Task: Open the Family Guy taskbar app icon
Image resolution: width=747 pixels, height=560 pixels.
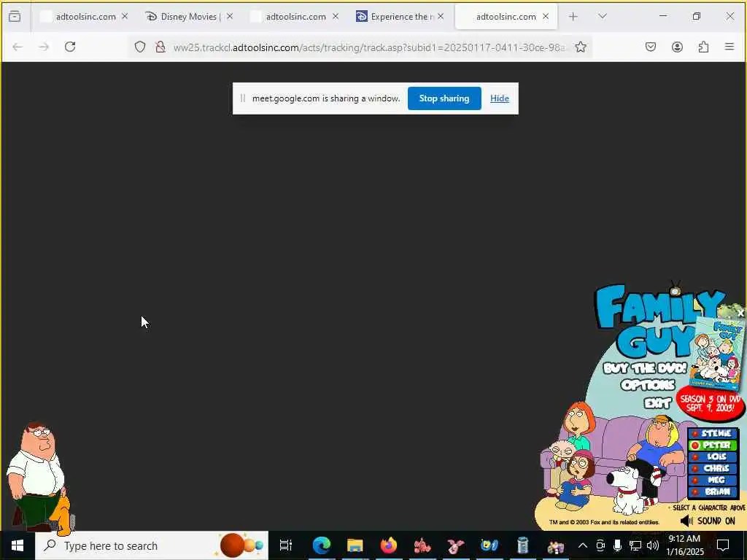Action: (x=555, y=545)
